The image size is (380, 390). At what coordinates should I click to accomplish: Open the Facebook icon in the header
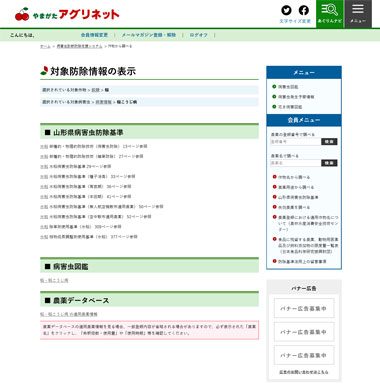303,10
